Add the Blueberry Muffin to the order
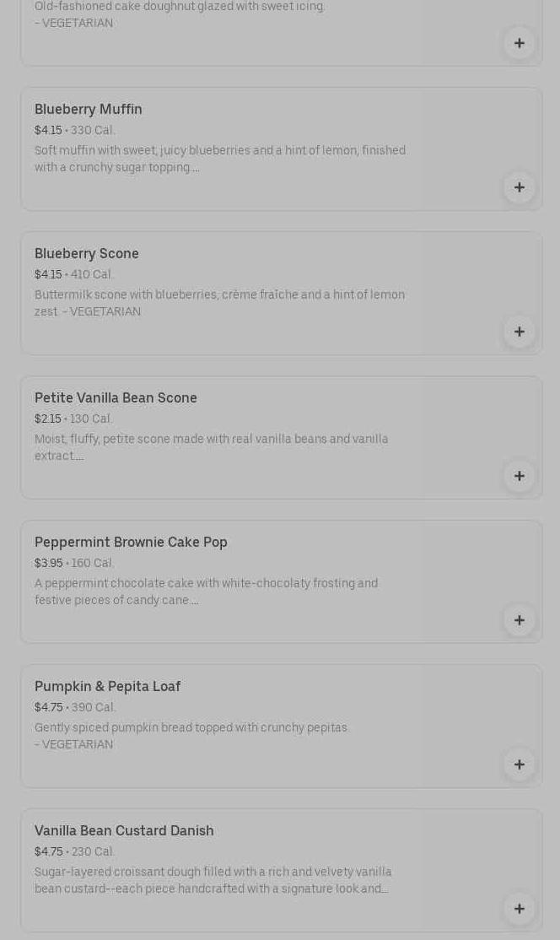Image resolution: width=560 pixels, height=940 pixels. click(519, 187)
